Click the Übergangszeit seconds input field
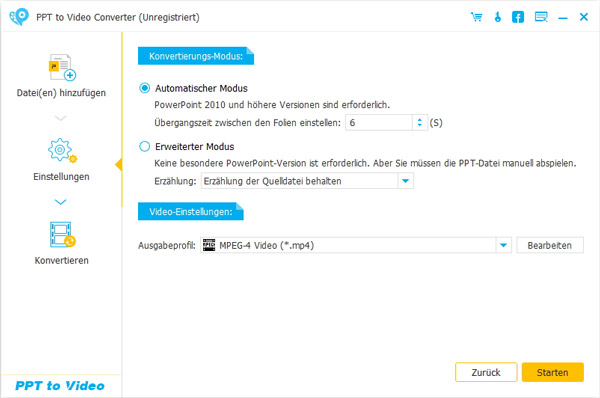The width and height of the screenshot is (600, 398). [x=379, y=123]
